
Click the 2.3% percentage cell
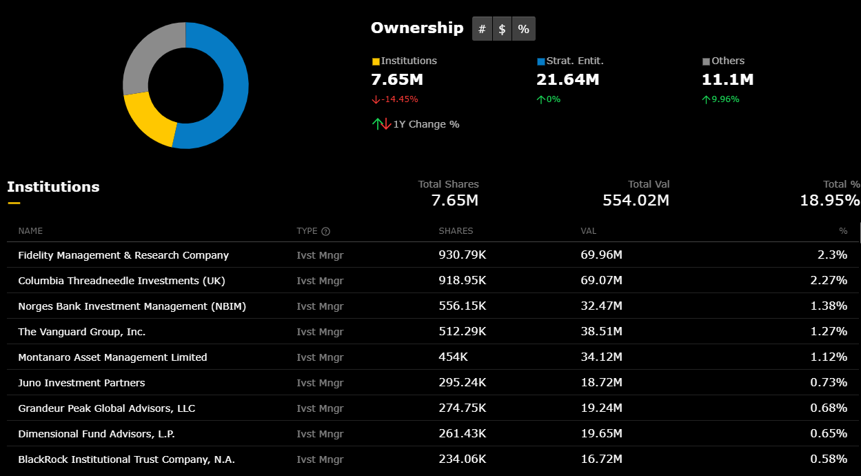tap(832, 255)
